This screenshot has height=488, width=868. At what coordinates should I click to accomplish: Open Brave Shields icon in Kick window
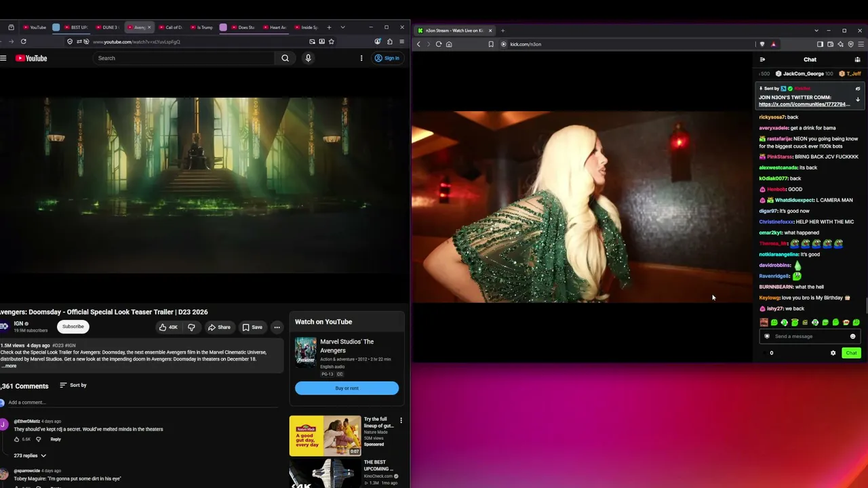click(x=762, y=44)
